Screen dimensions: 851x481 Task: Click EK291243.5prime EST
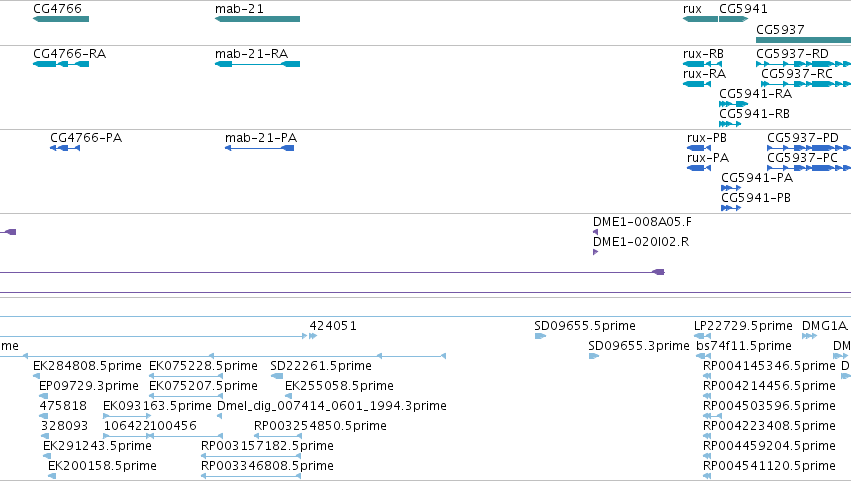[x=47, y=457]
